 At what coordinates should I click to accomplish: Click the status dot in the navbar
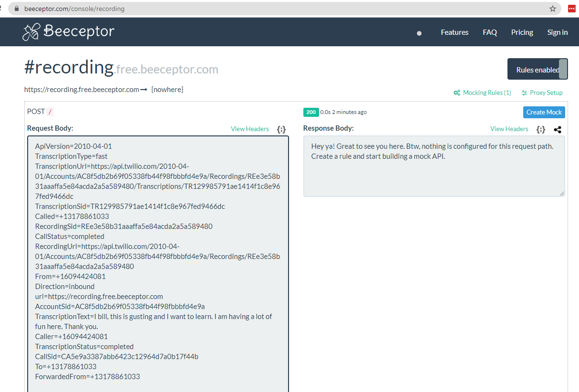click(419, 33)
